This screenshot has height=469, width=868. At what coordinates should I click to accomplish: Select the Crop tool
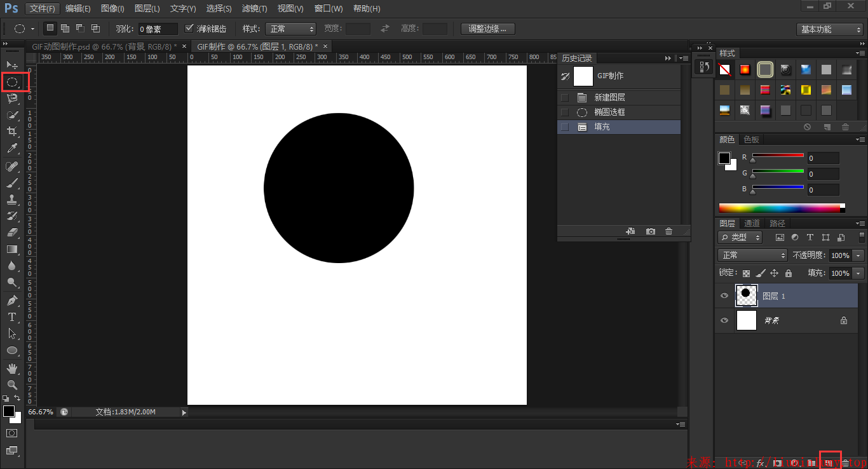(12, 132)
